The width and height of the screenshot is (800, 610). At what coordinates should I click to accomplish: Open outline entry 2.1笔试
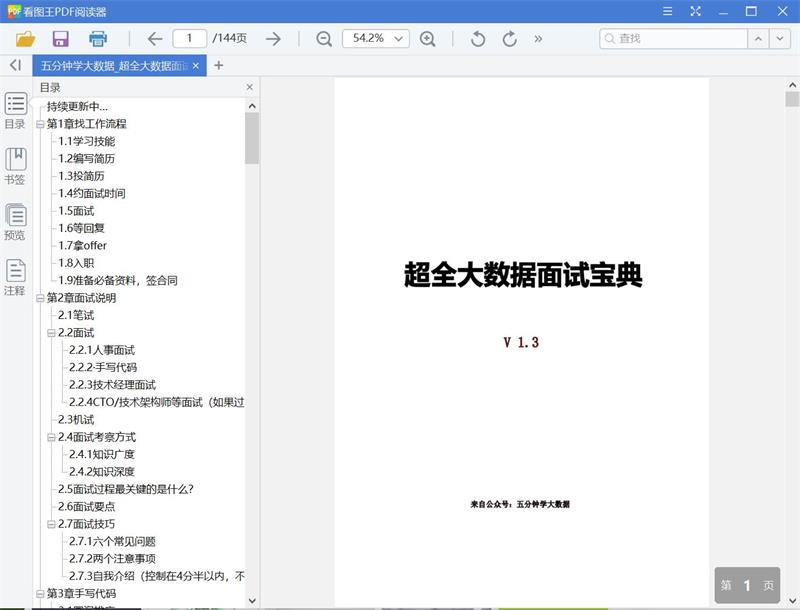coord(76,315)
